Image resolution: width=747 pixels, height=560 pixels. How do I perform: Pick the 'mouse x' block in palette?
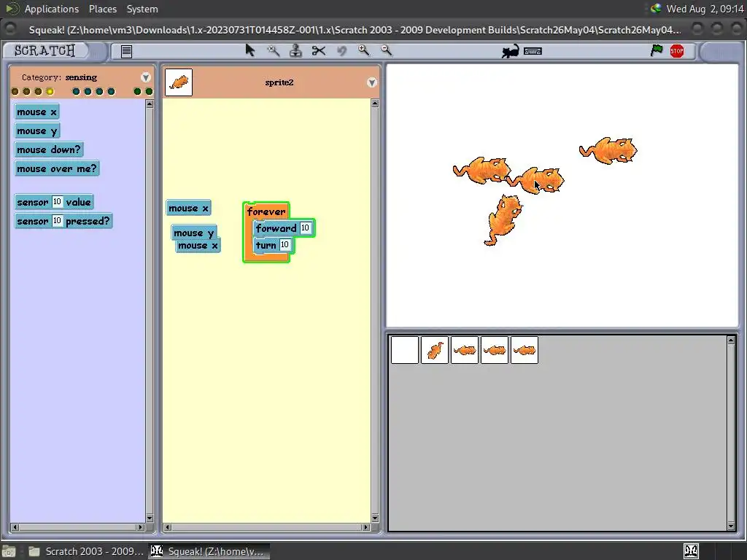click(x=36, y=112)
